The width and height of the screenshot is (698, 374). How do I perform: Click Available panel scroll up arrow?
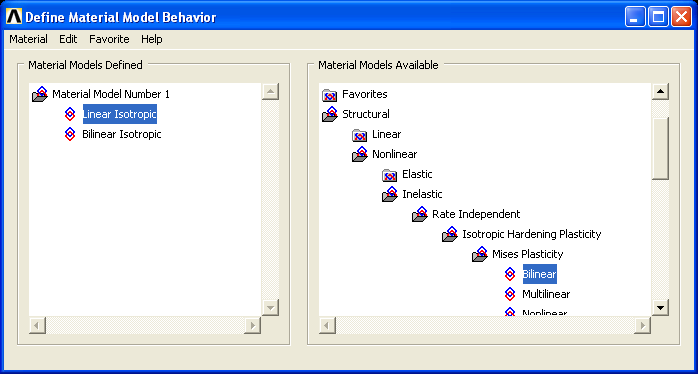[660, 92]
